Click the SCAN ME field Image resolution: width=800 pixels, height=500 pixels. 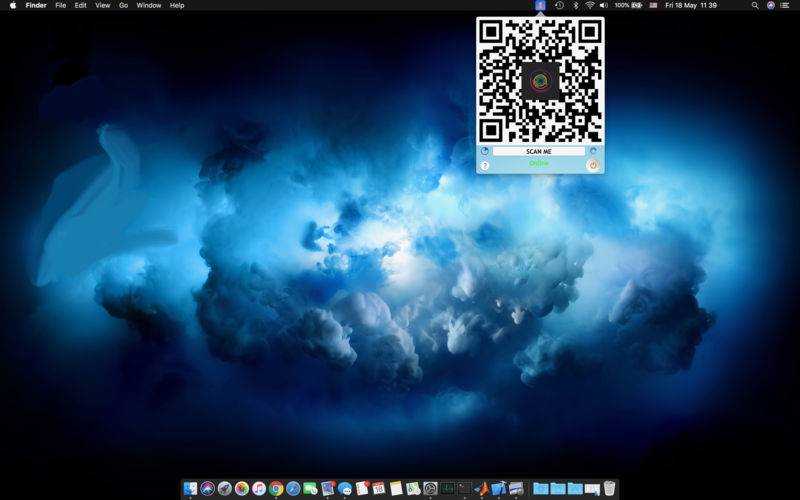[x=539, y=152]
